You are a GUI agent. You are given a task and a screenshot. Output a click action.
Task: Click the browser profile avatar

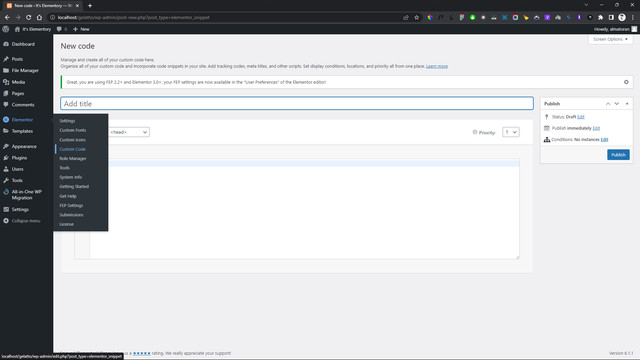pyautogui.click(x=622, y=18)
